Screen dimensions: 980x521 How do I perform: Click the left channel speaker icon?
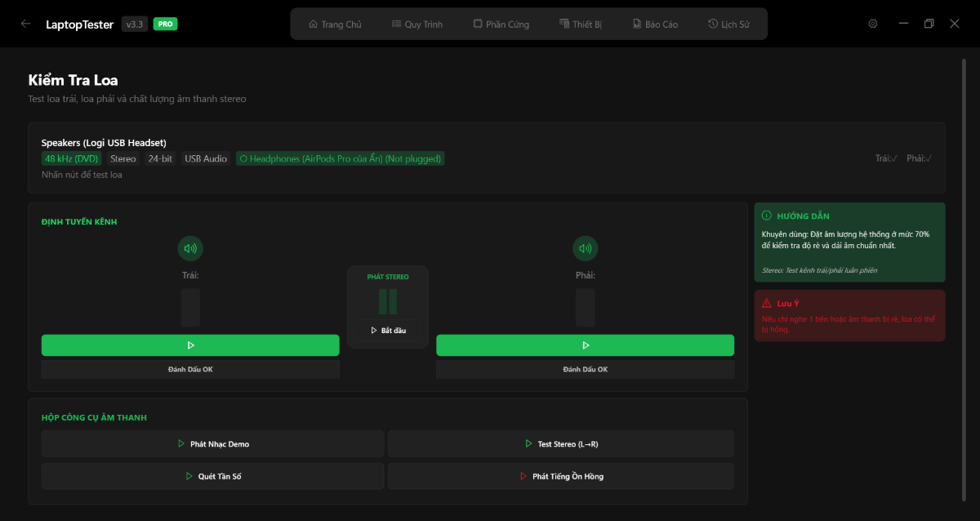pos(190,248)
